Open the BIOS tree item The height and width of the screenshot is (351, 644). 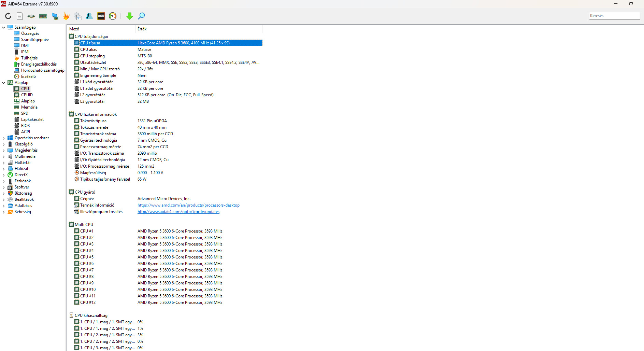tap(25, 126)
